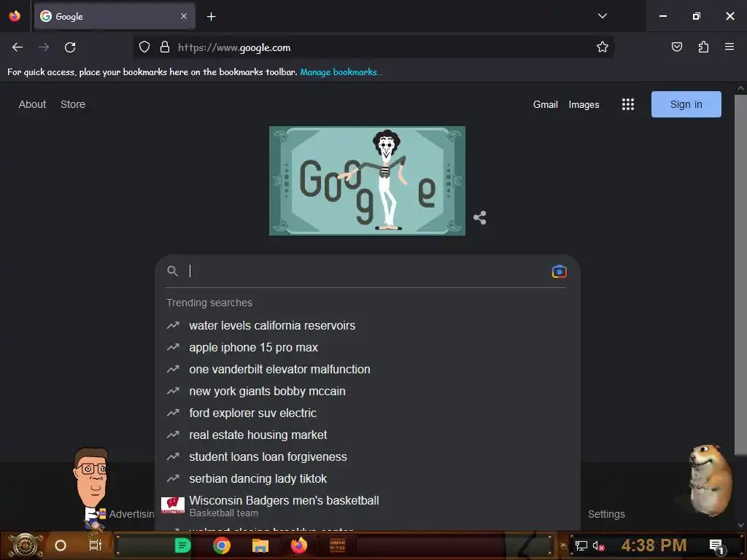Click the Sign in button
Viewport: 747px width, 560px height.
click(x=686, y=104)
